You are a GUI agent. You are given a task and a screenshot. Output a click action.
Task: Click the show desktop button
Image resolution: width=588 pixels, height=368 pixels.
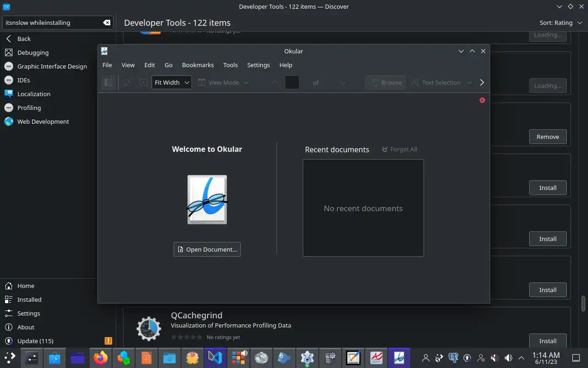tap(576, 357)
